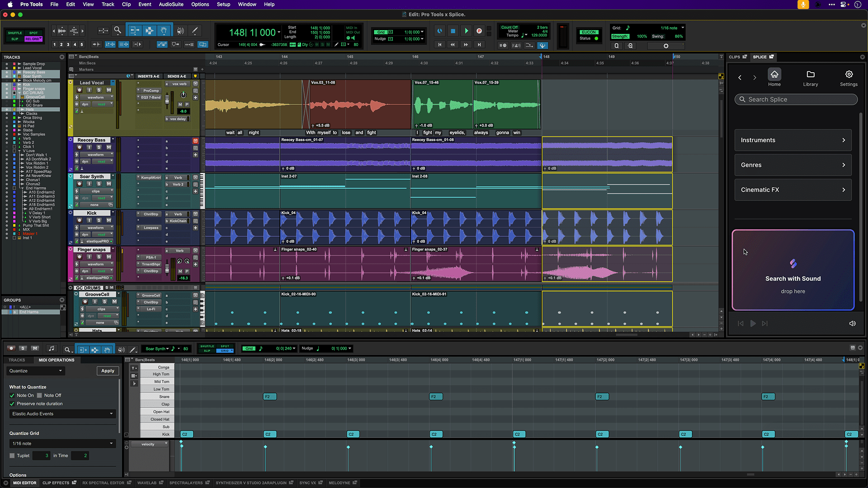Browse Instruments in the Splice panel

[793, 140]
